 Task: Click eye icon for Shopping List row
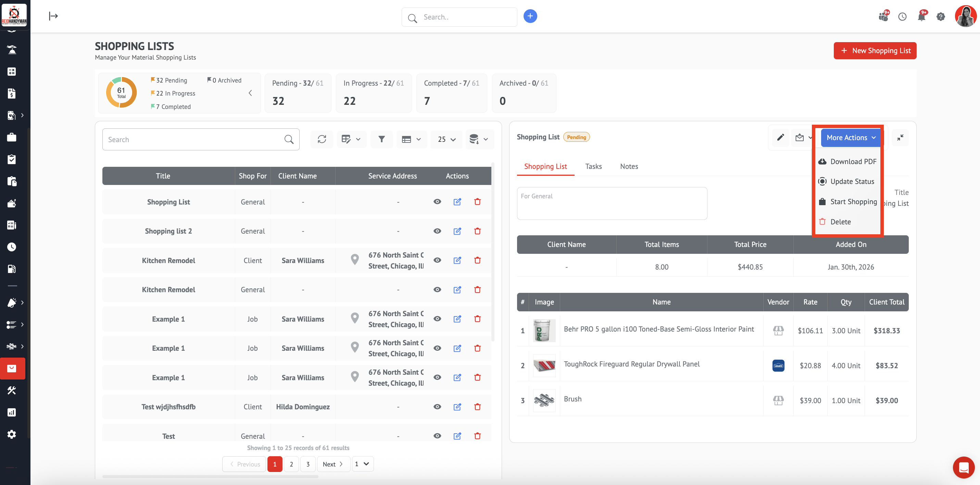[x=437, y=202]
